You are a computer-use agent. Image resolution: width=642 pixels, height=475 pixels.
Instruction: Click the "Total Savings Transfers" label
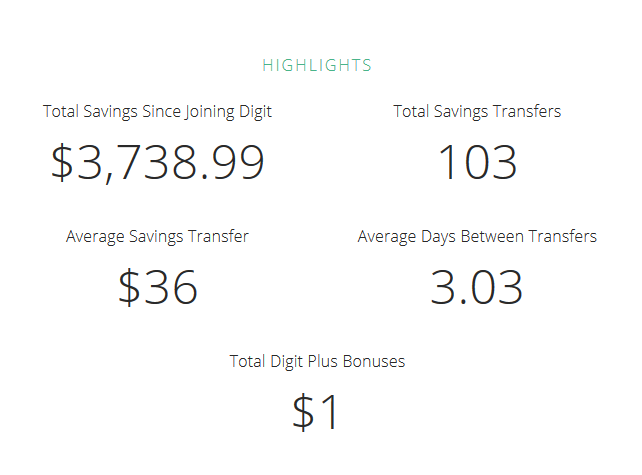(x=477, y=112)
